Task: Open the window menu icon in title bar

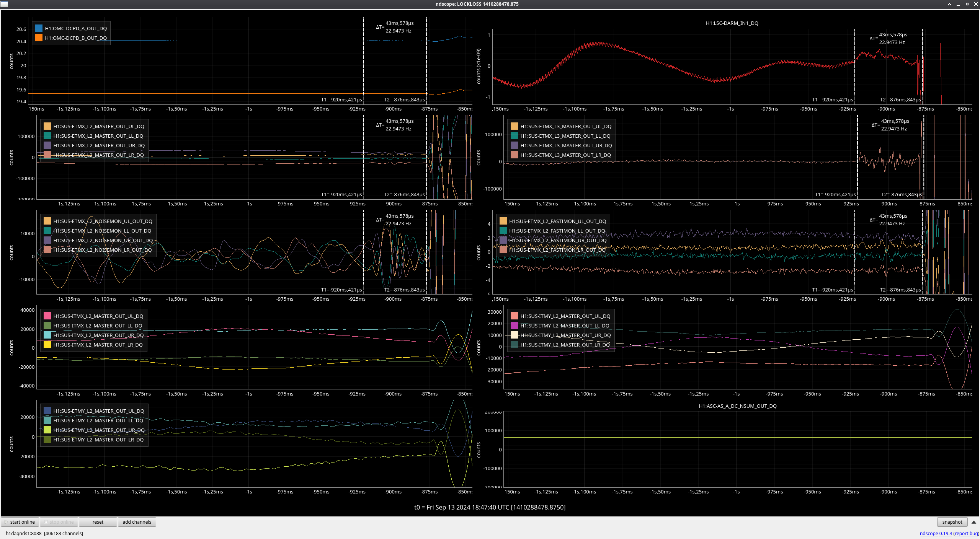Action: (4, 4)
